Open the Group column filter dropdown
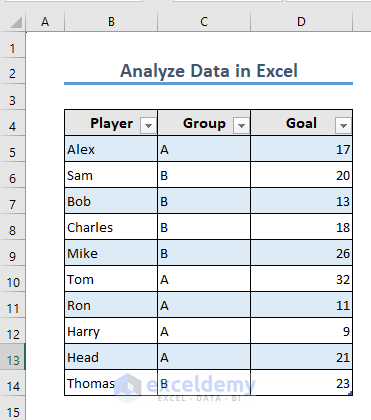 [241, 125]
